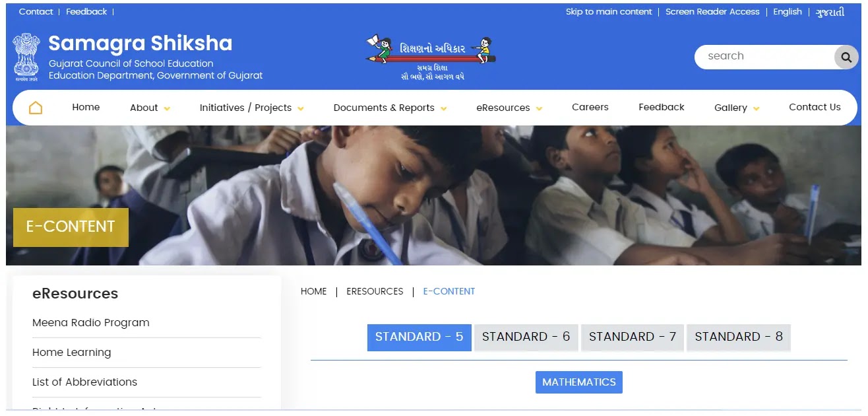Screen dimensions: 868x416
Task: Expand the Gallery dropdown
Action: click(737, 108)
